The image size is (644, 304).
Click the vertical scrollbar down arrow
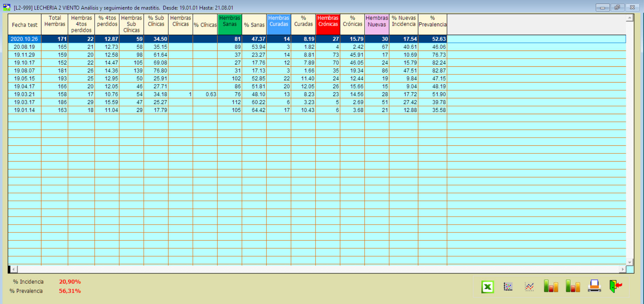(630, 262)
